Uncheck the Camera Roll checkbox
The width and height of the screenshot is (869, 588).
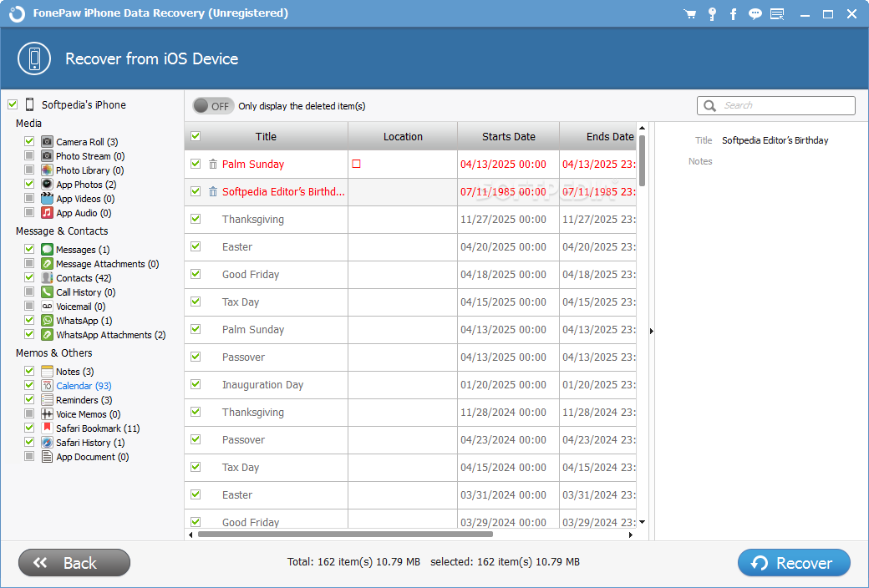tap(29, 141)
